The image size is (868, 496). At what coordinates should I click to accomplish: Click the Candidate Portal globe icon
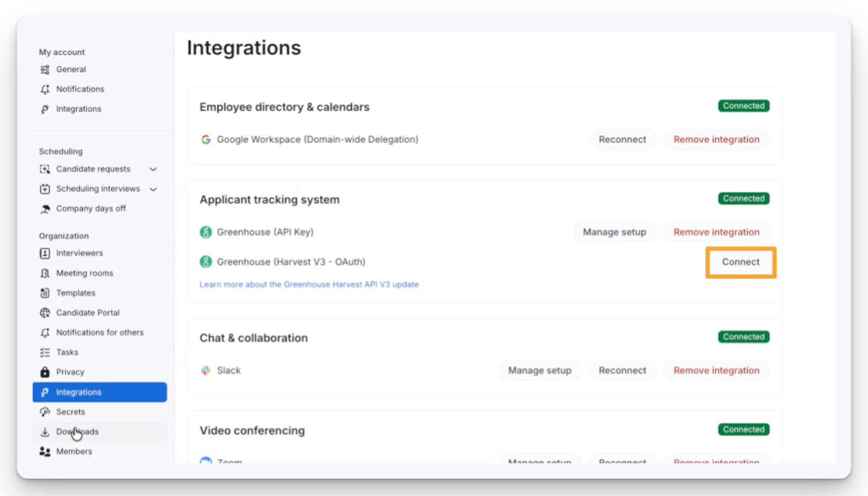(x=45, y=313)
